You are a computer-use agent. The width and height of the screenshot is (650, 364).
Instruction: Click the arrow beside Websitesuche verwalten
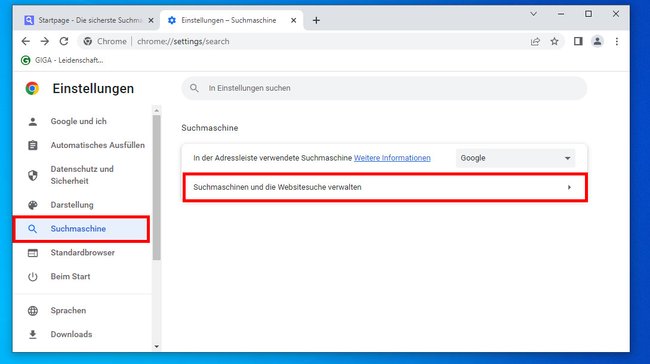[x=569, y=187]
